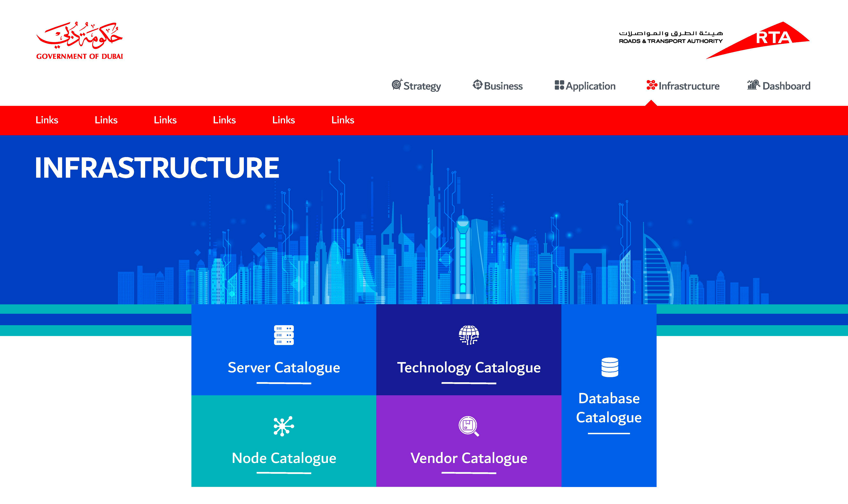The height and width of the screenshot is (504, 848).
Task: Click the first Links item in red bar
Action: coord(47,120)
